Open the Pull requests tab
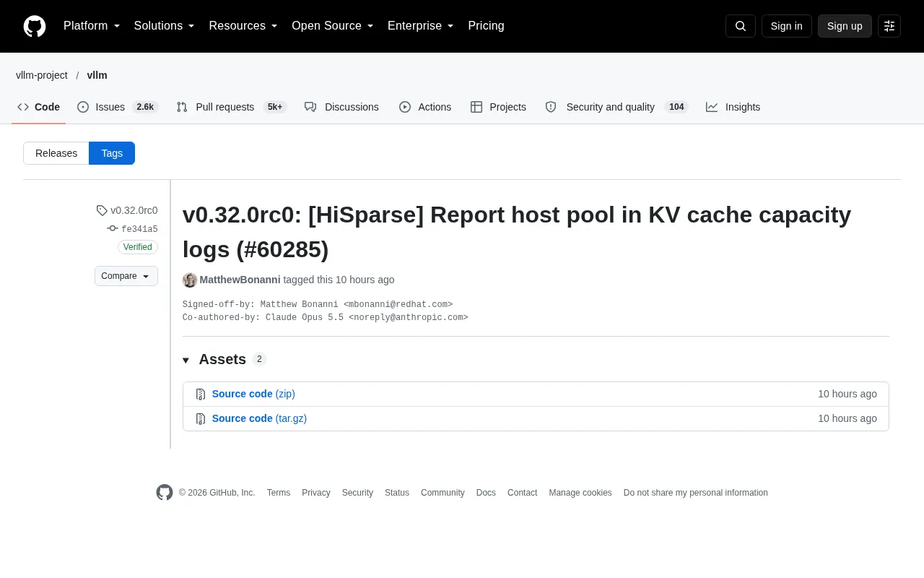Viewport: 924px width, 578px height. [232, 107]
